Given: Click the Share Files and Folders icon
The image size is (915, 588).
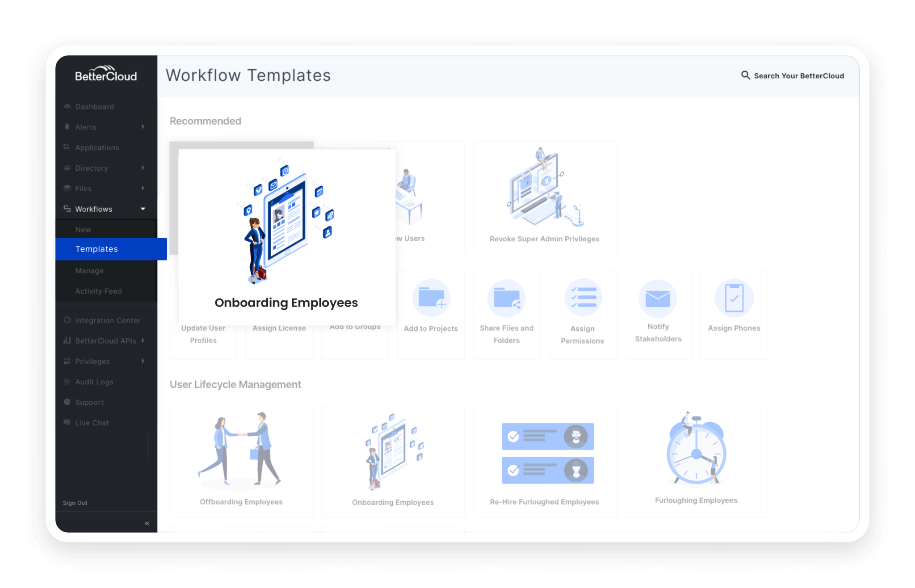Looking at the screenshot, I should [506, 298].
